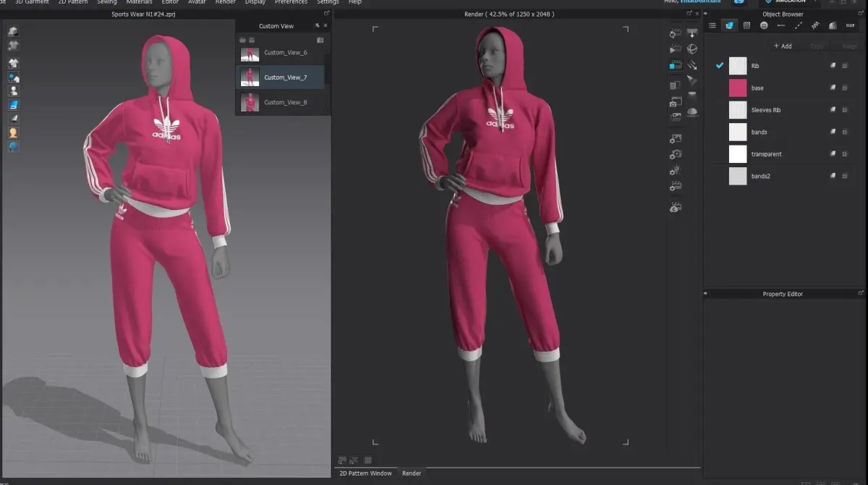The width and height of the screenshot is (868, 485).
Task: Open image/video properties gear icon
Action: (675, 138)
